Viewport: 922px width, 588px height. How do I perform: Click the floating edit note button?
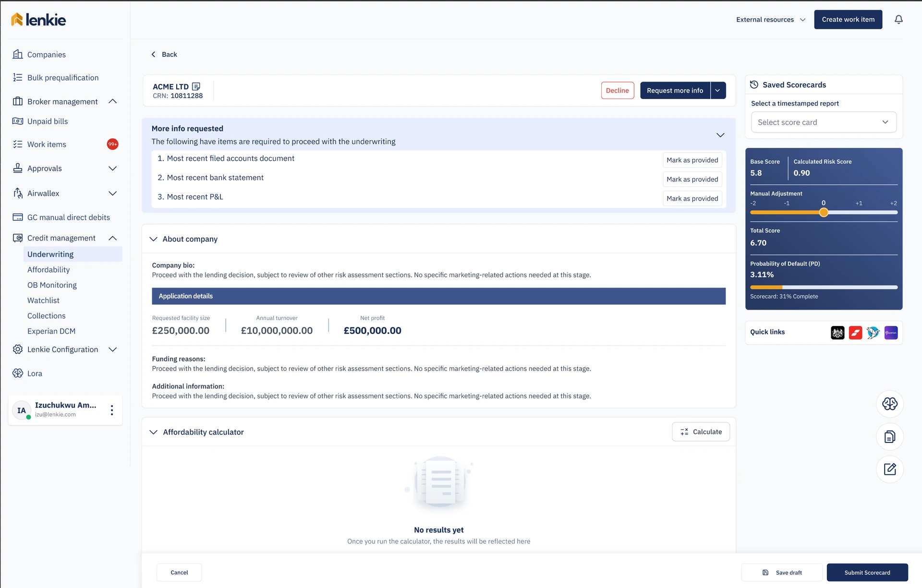point(890,469)
